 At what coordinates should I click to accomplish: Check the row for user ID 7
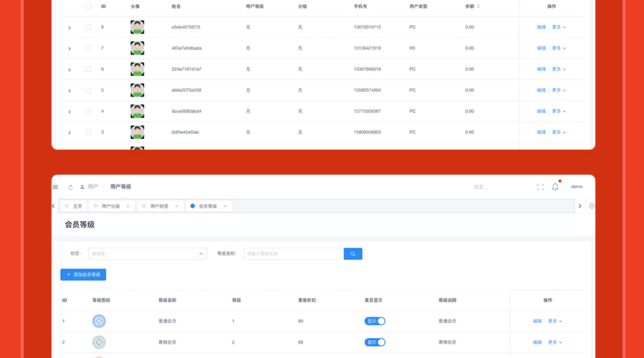coord(88,48)
